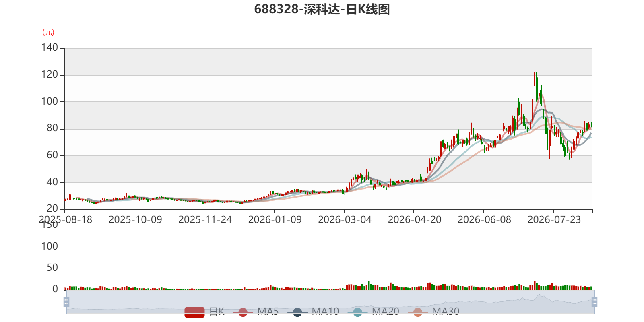
Task: Click the 40 price axis label
Action: (52, 182)
